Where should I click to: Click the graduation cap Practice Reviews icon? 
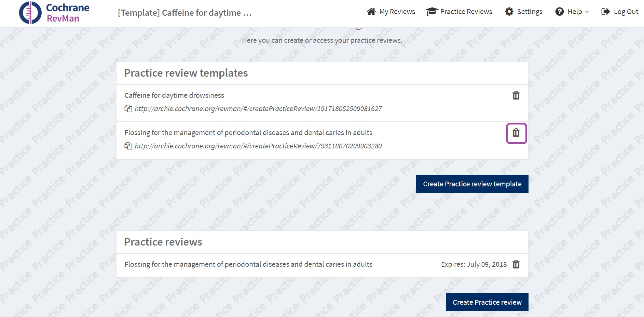pyautogui.click(x=431, y=12)
